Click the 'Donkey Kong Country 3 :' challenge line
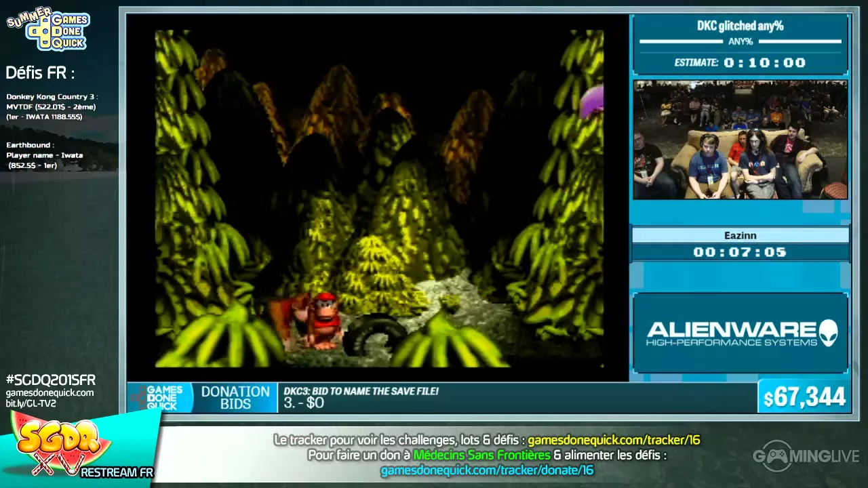The image size is (868, 488). pos(52,96)
